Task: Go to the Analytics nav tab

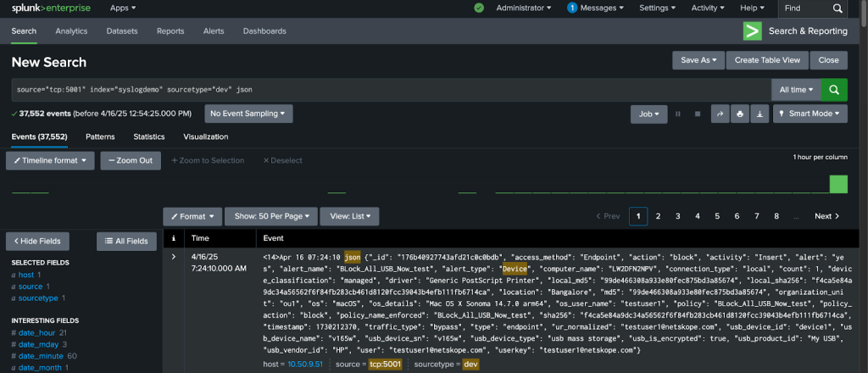Action: 71,31
